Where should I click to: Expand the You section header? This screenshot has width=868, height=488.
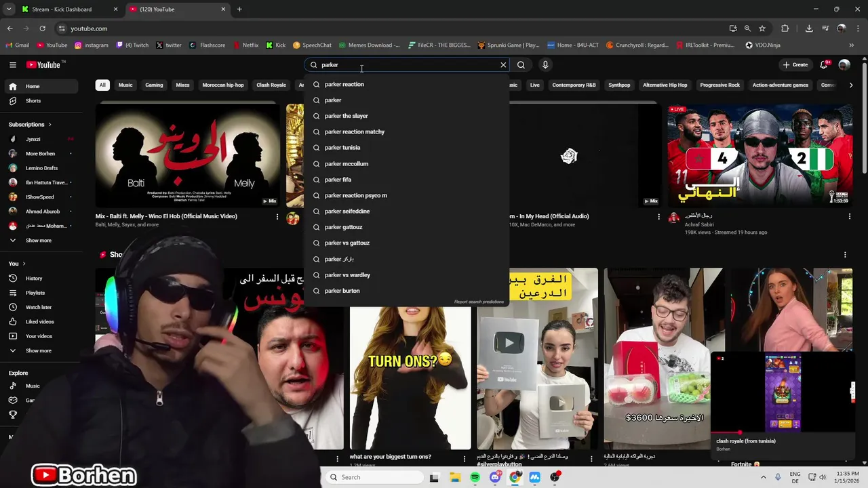17,263
